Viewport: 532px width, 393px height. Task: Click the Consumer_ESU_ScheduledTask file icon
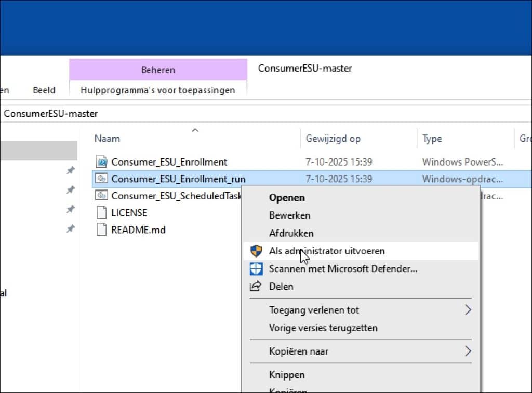point(102,196)
